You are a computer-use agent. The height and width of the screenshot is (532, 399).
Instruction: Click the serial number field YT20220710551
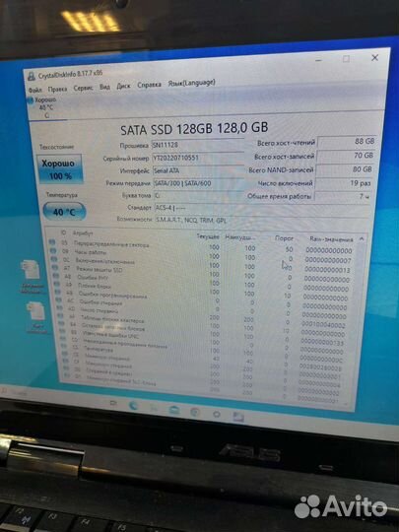pos(198,158)
